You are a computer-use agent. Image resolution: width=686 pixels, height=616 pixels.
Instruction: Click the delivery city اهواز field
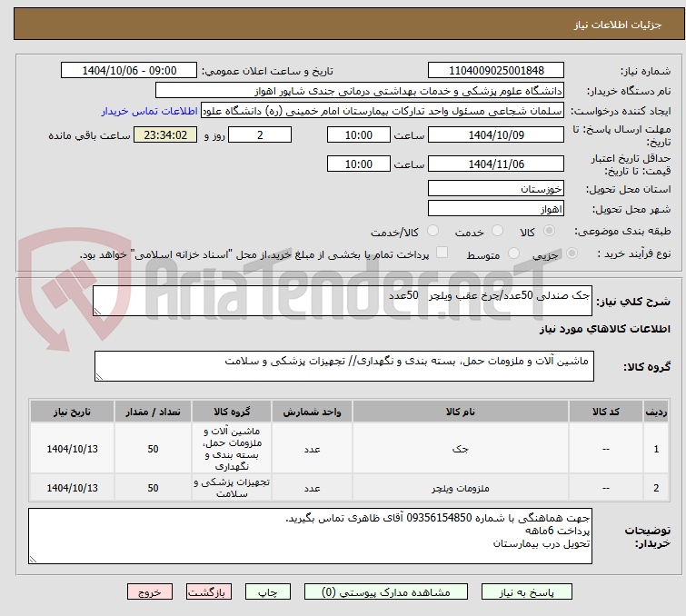click(496, 209)
